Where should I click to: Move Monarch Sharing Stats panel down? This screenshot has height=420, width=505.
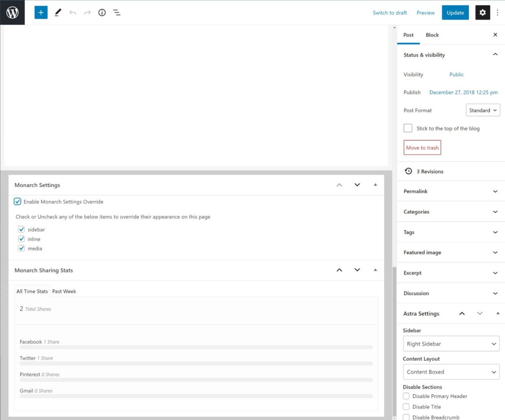tap(357, 270)
